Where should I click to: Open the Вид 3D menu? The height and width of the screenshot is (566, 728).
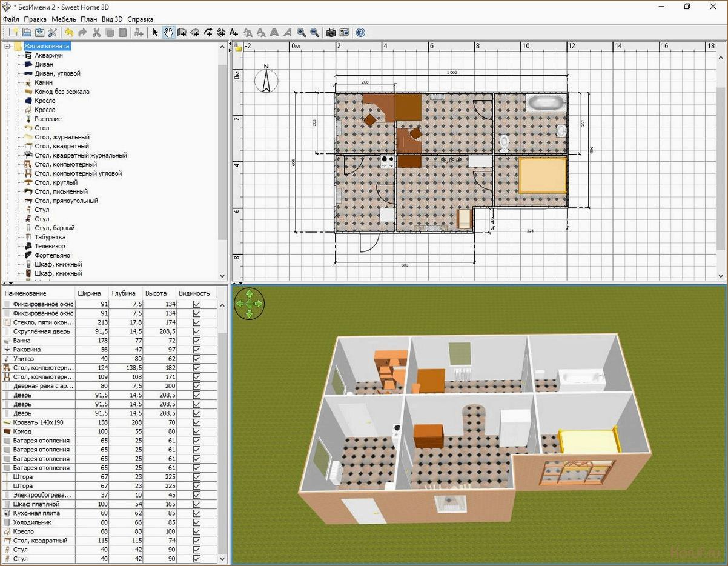[x=112, y=19]
